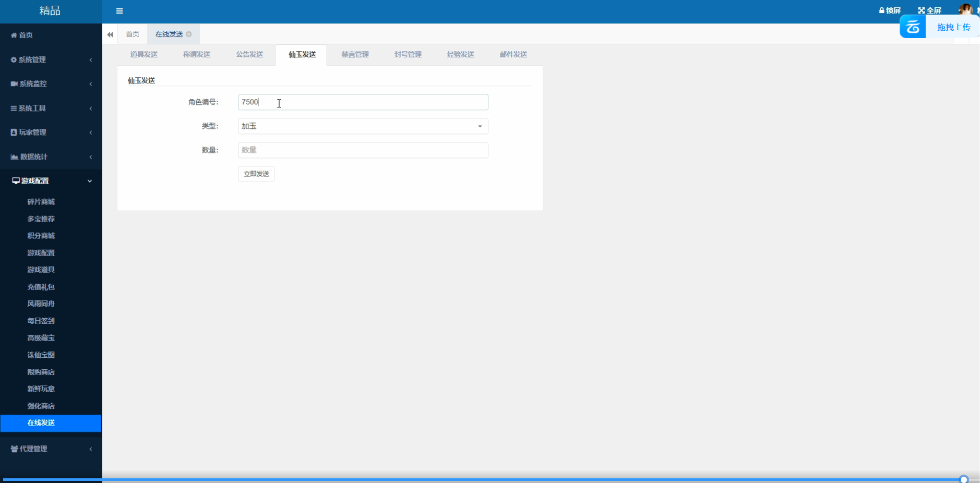
Task: Open 多宝推荐 in the sidebar
Action: coord(41,219)
